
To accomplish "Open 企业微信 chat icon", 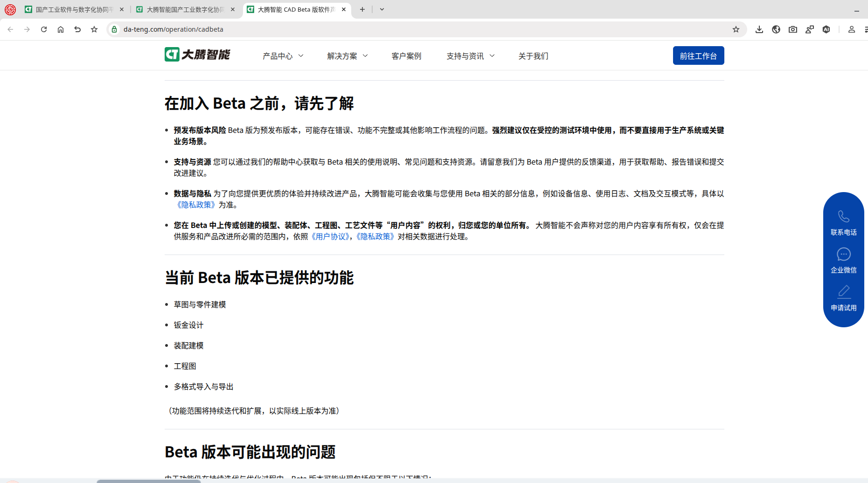I will click(x=844, y=255).
